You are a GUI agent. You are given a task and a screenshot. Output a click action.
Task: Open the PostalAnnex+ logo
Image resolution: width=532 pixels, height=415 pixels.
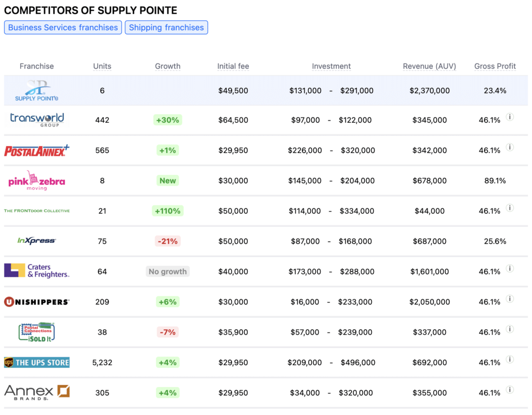coord(37,150)
